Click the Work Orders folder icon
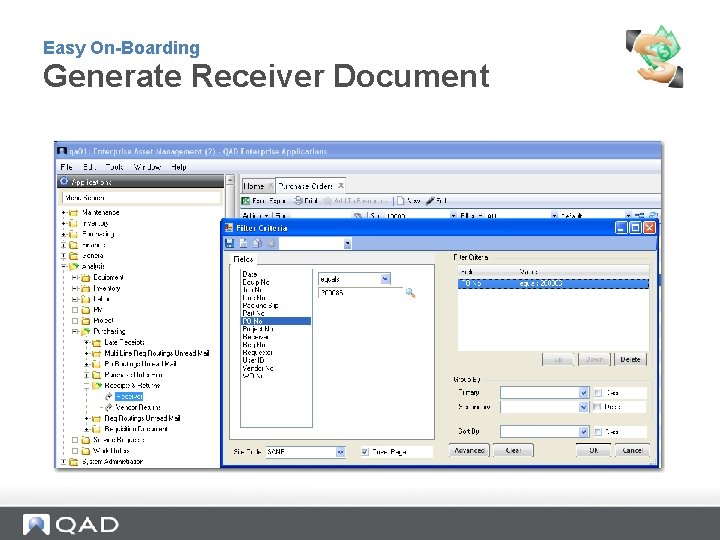720x540 pixels. (85, 451)
